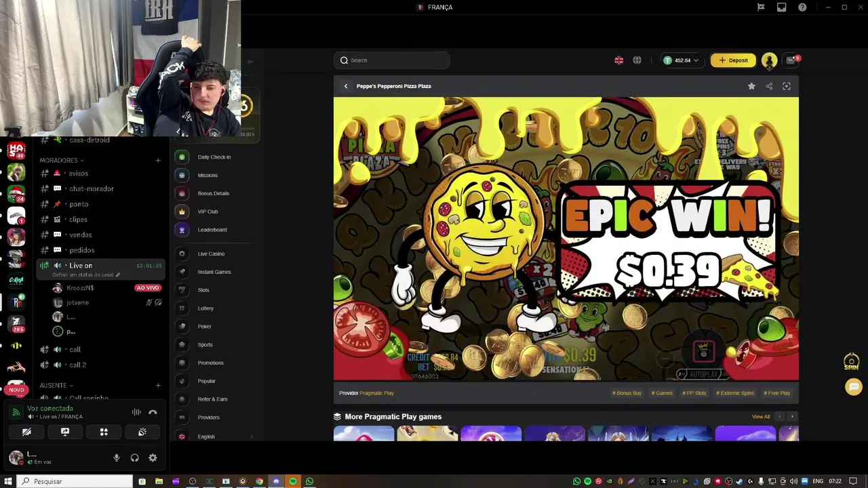
Task: Click the UK flag language icon
Action: pyautogui.click(x=619, y=60)
